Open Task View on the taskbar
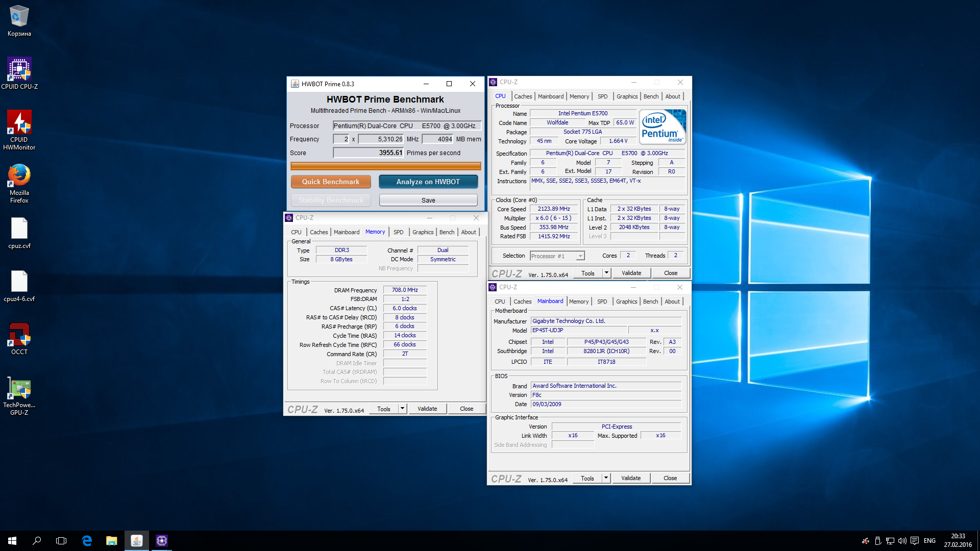 (x=61, y=541)
